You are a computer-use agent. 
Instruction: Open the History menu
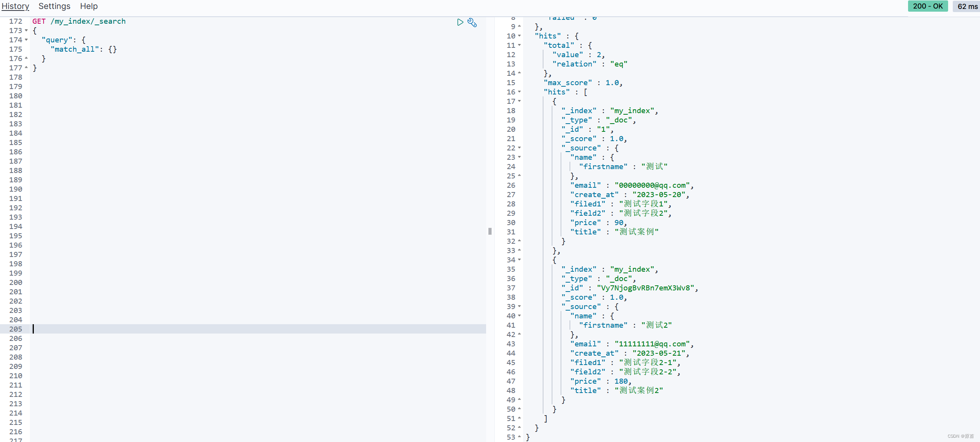coord(15,6)
